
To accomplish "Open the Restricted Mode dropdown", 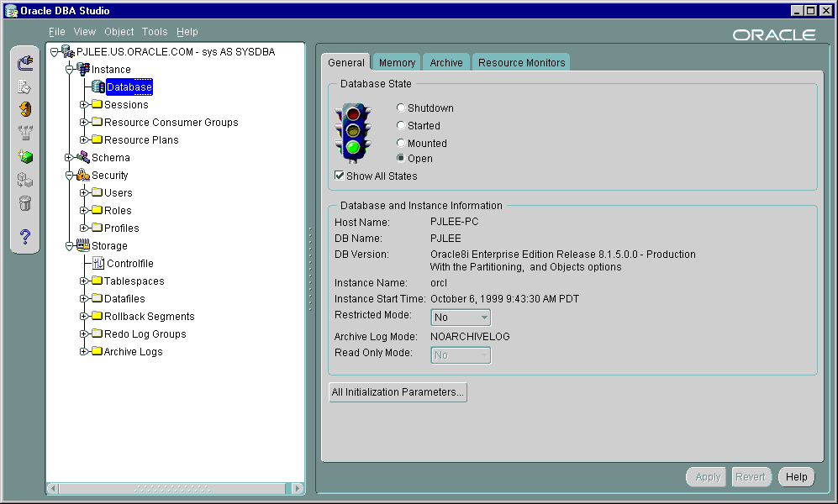I will pyautogui.click(x=484, y=318).
